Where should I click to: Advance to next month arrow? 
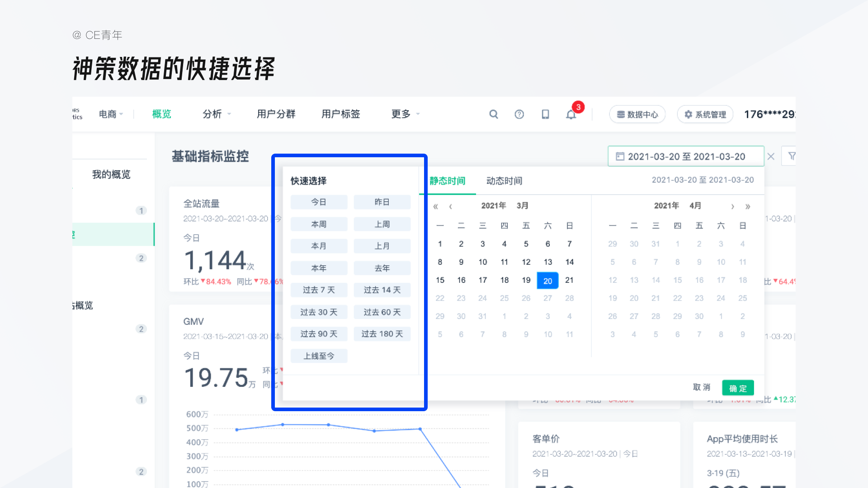point(732,206)
